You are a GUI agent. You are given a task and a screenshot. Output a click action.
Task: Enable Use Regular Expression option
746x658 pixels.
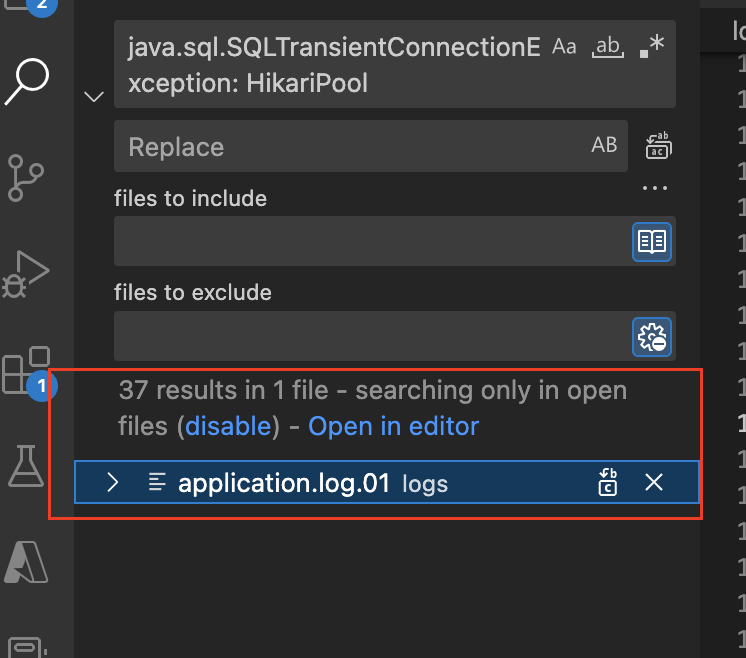coord(652,46)
